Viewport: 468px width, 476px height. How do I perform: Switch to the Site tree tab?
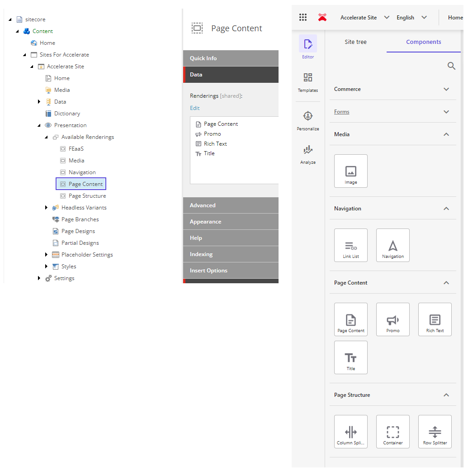click(x=355, y=42)
